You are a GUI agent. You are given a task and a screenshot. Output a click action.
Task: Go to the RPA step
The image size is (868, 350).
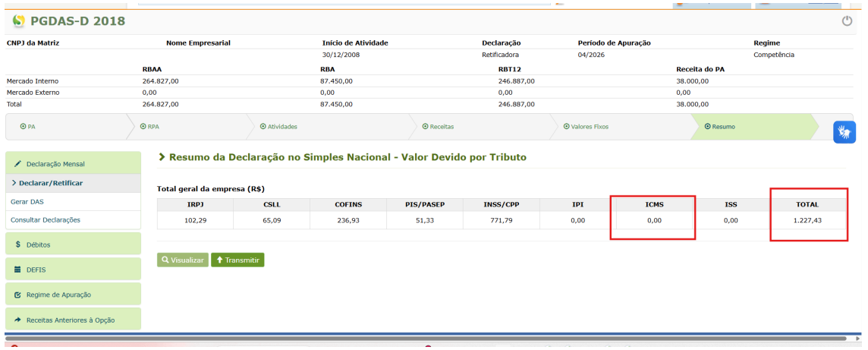pos(150,127)
